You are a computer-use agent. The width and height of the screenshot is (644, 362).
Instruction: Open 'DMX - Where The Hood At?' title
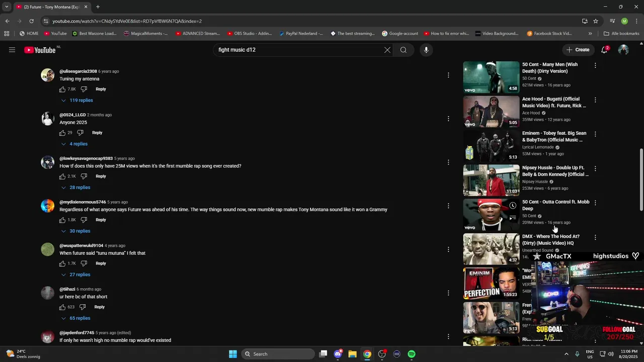551,240
